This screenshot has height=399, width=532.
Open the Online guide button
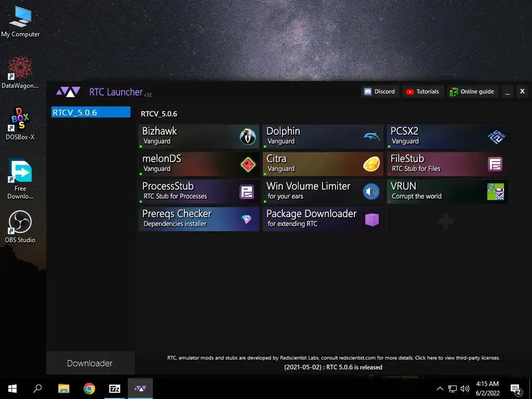pyautogui.click(x=472, y=91)
